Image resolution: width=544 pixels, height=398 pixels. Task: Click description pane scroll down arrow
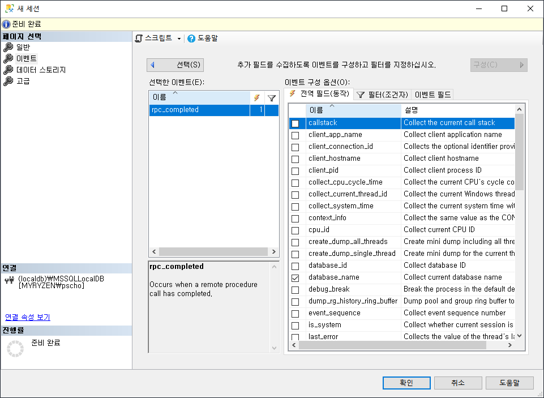pos(274,348)
